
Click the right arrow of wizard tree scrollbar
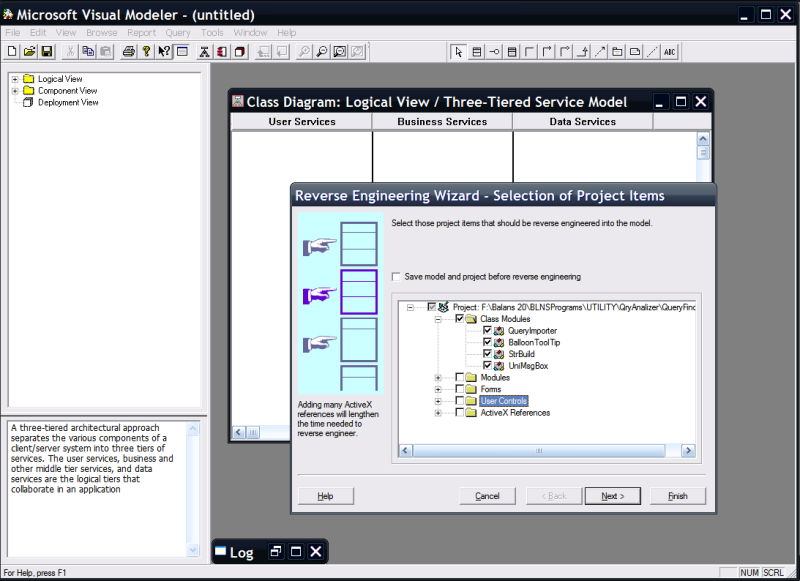coord(688,450)
